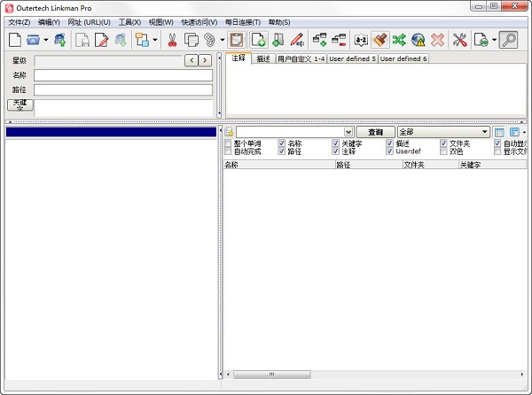Click the 关键字 button on left panel
Image resolution: width=532 pixels, height=395 pixels.
tap(20, 105)
